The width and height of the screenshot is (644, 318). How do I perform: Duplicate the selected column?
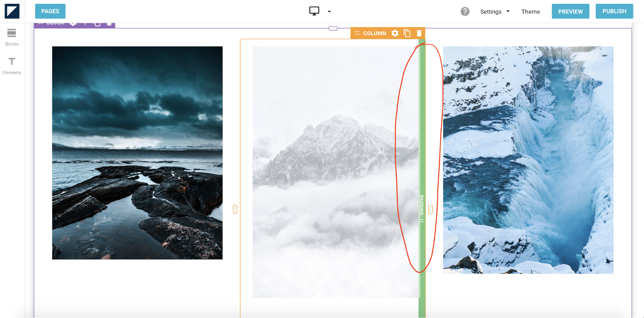(407, 33)
